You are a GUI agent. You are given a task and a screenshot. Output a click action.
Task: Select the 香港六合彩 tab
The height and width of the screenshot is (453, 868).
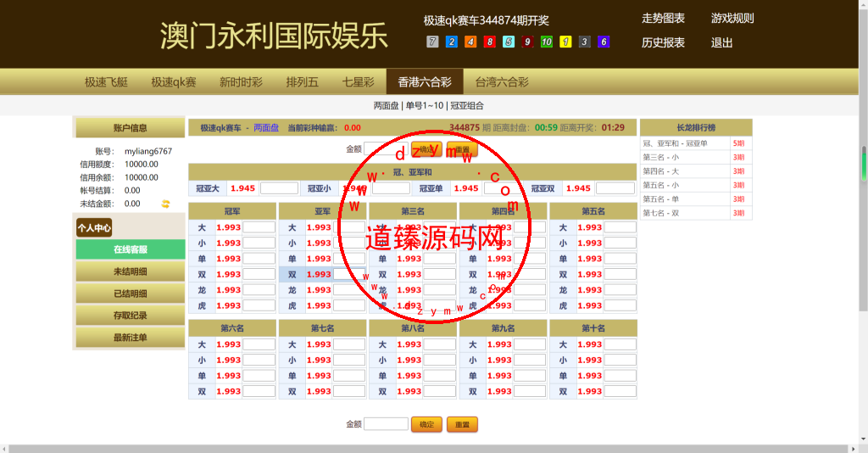tap(425, 82)
